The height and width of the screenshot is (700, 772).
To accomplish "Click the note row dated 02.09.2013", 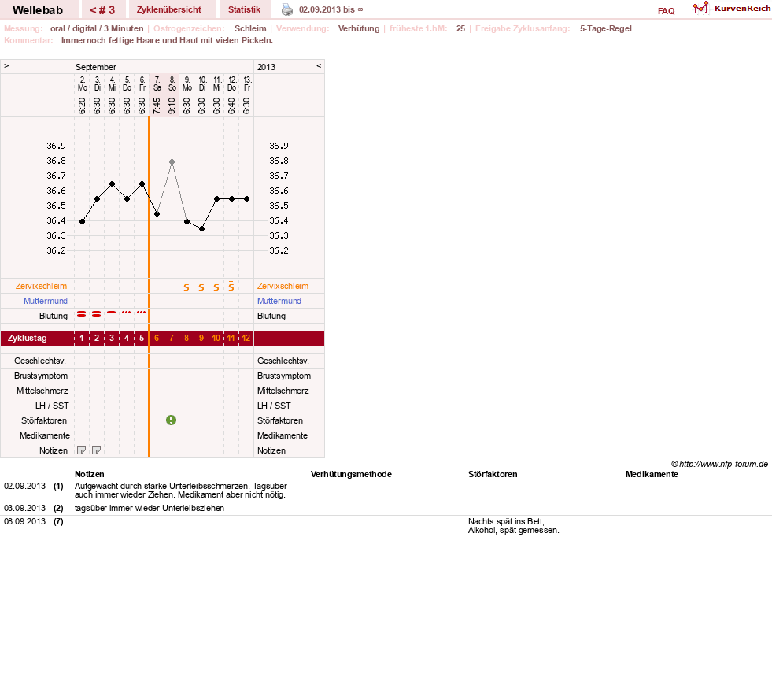I will [x=386, y=491].
